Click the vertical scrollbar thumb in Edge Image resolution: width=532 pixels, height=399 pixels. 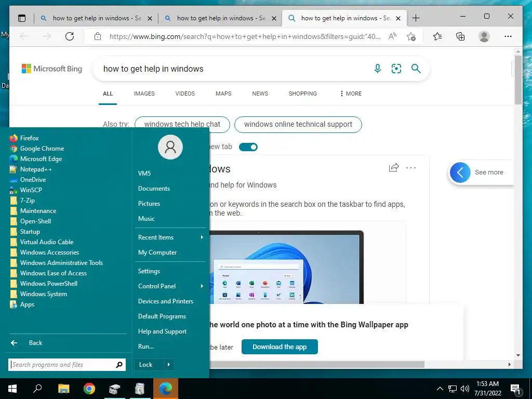518,79
